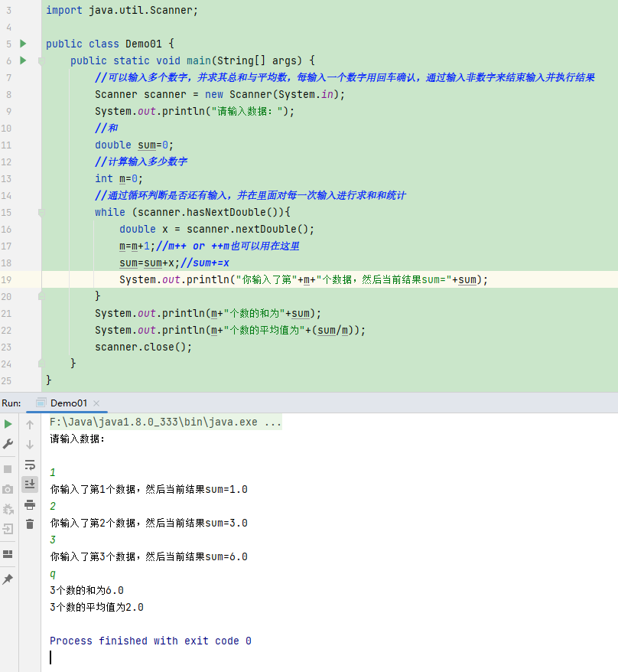
Task: Click console line ending 'sum=1.0'
Action: click(148, 489)
